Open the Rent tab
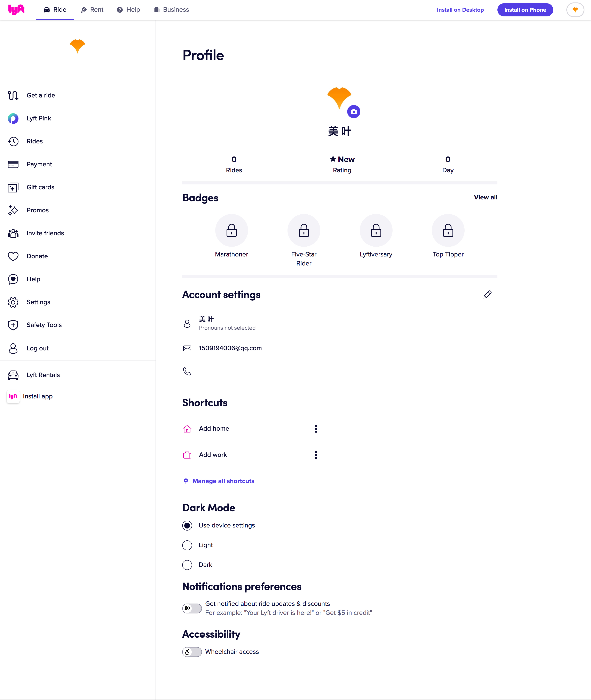Screen dimensions: 591x700 tap(92, 10)
